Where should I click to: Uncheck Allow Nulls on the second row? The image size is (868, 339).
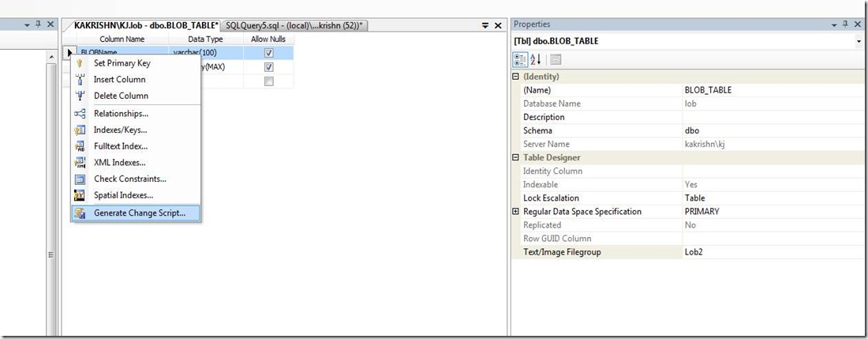(x=269, y=67)
